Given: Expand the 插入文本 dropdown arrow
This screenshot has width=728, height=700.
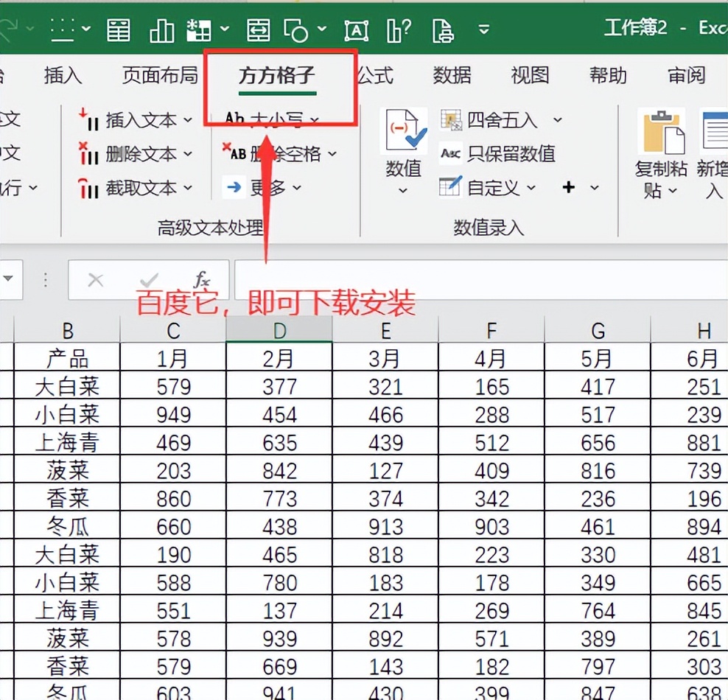Looking at the screenshot, I should click(x=188, y=120).
